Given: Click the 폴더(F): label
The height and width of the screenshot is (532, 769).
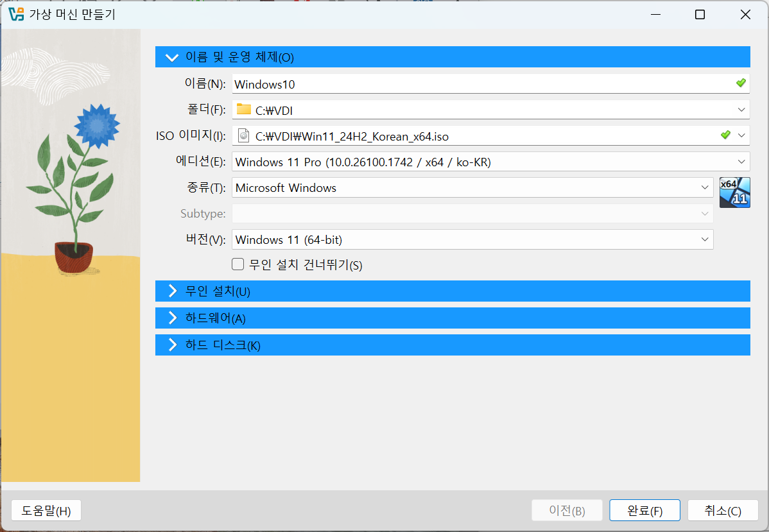Looking at the screenshot, I should pyautogui.click(x=207, y=109).
